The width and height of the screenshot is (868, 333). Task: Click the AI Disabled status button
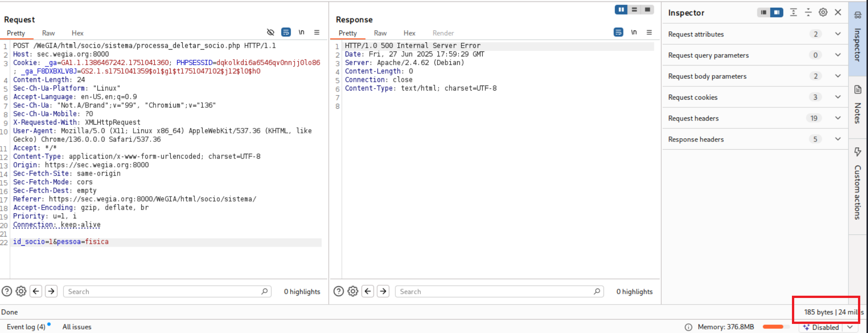coord(821,327)
